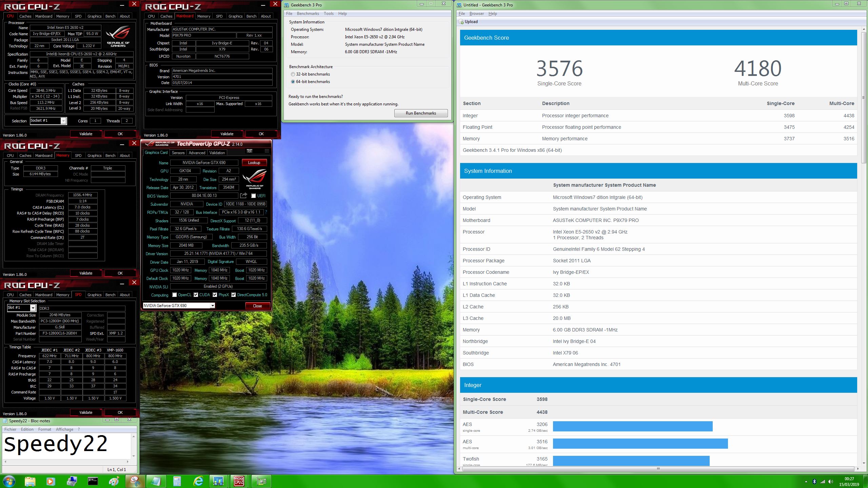The width and height of the screenshot is (868, 488).
Task: Toggle CUDA checkbox in GPU-Z
Action: 196,295
